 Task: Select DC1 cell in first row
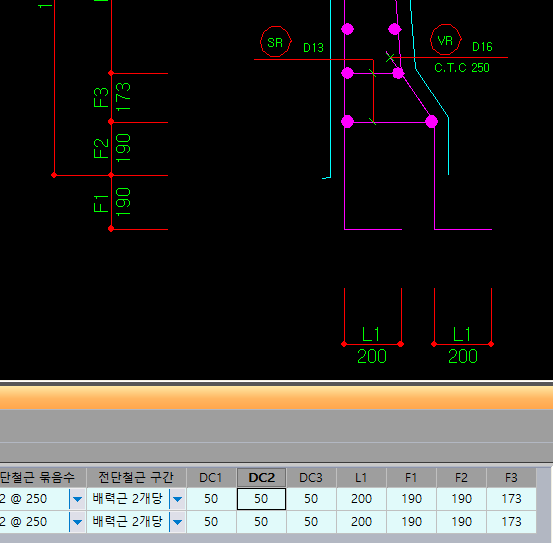click(211, 499)
